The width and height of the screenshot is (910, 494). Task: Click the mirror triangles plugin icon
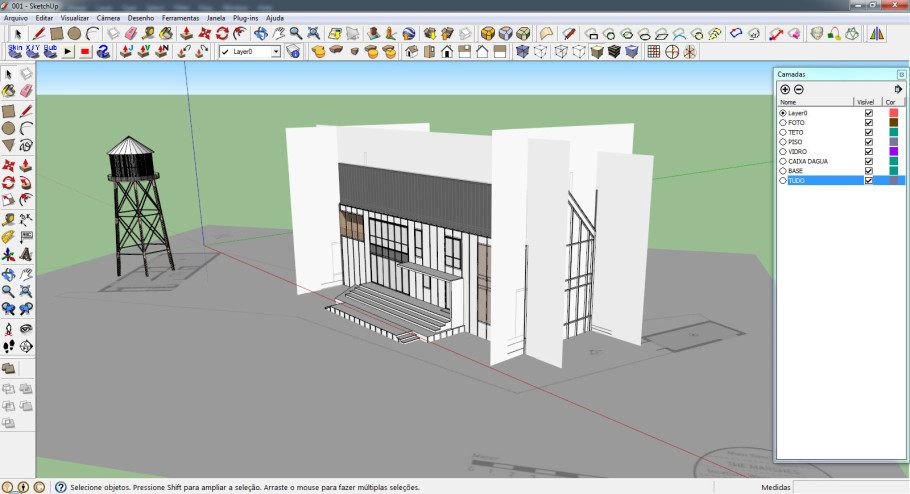coord(876,34)
